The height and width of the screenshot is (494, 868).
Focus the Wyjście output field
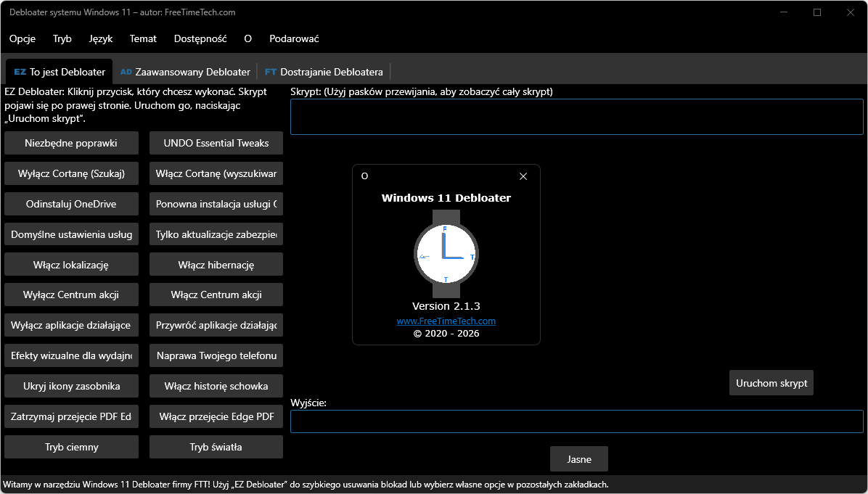coord(577,421)
